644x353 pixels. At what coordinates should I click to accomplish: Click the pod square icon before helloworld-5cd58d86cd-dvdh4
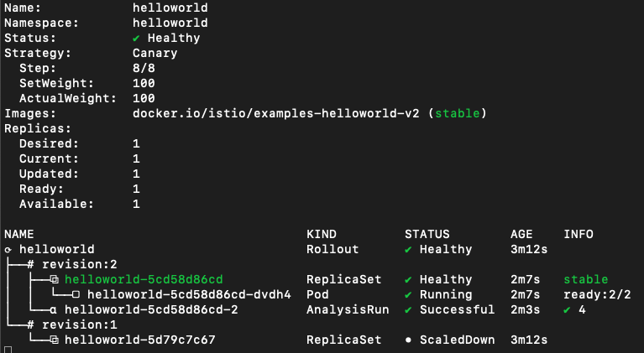76,294
